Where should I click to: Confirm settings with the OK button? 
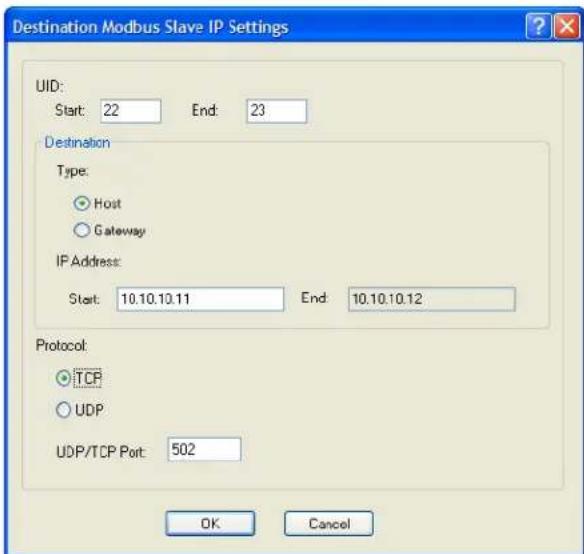point(210,523)
